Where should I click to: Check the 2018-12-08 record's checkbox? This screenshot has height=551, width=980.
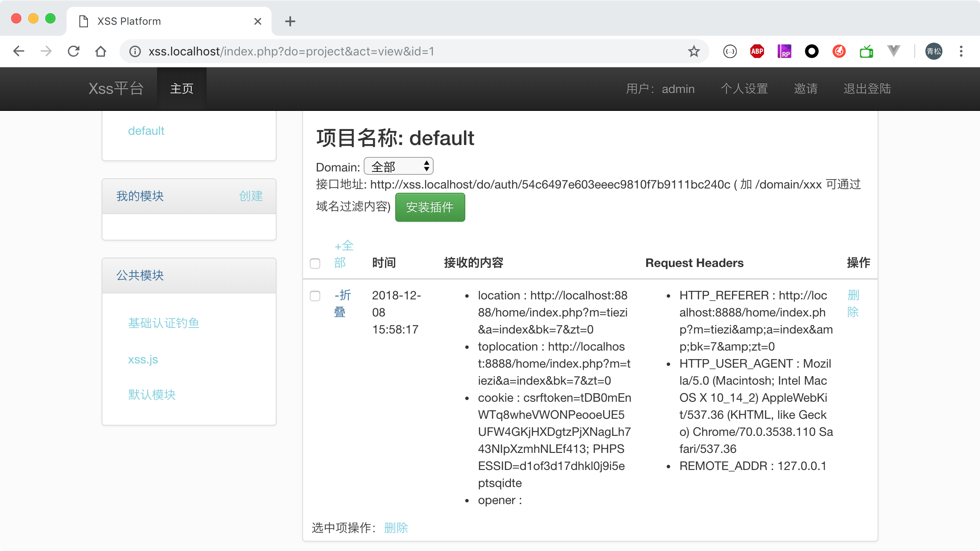point(315,296)
